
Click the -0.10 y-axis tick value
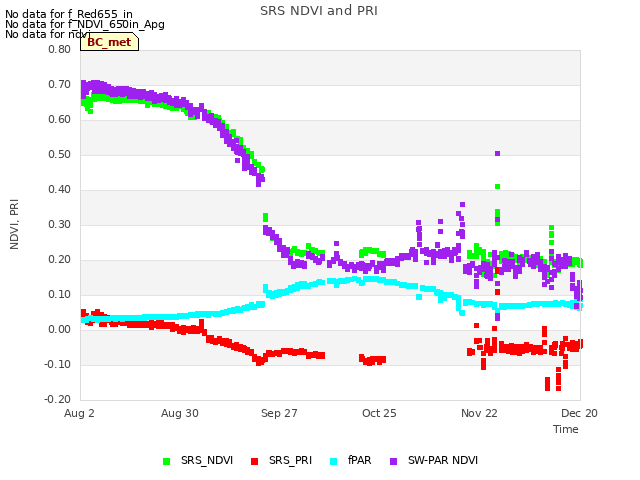[x=58, y=364]
